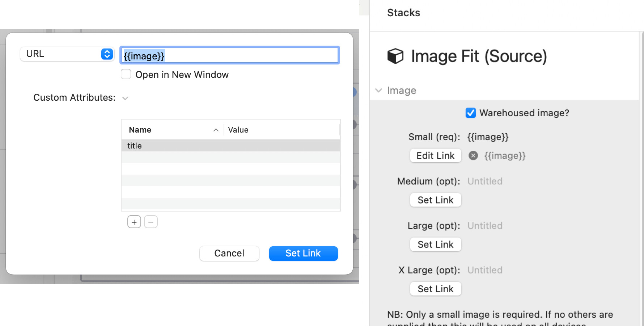
Task: Remove the {{image}} link with x icon
Action: (473, 156)
